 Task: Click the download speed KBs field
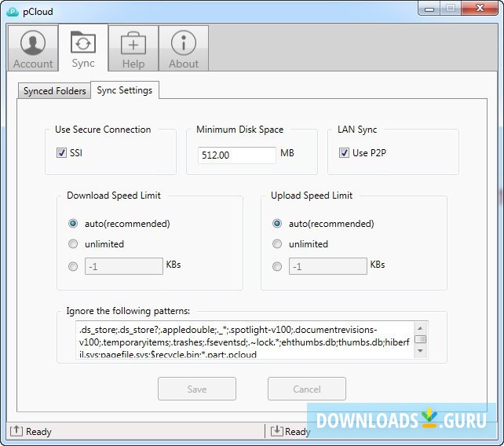tap(124, 266)
